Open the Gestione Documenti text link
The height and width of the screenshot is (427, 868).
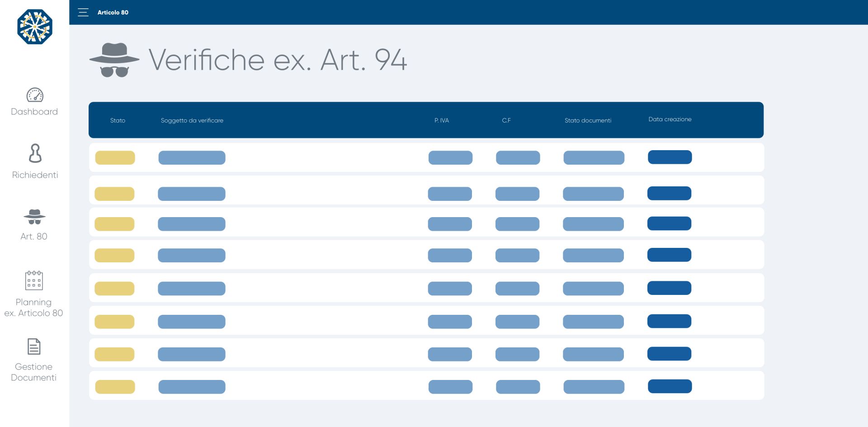[x=34, y=372]
